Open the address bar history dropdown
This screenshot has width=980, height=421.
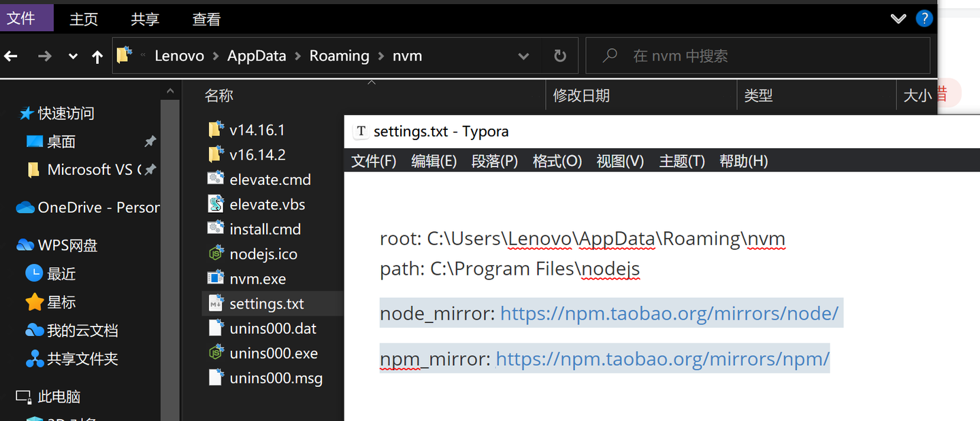[x=523, y=56]
